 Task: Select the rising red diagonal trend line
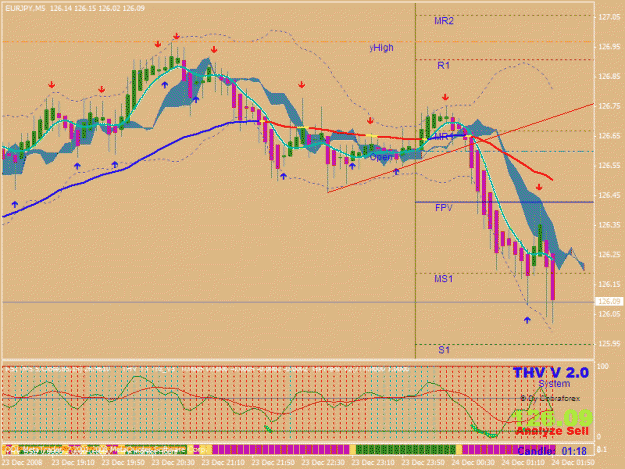pos(460,148)
